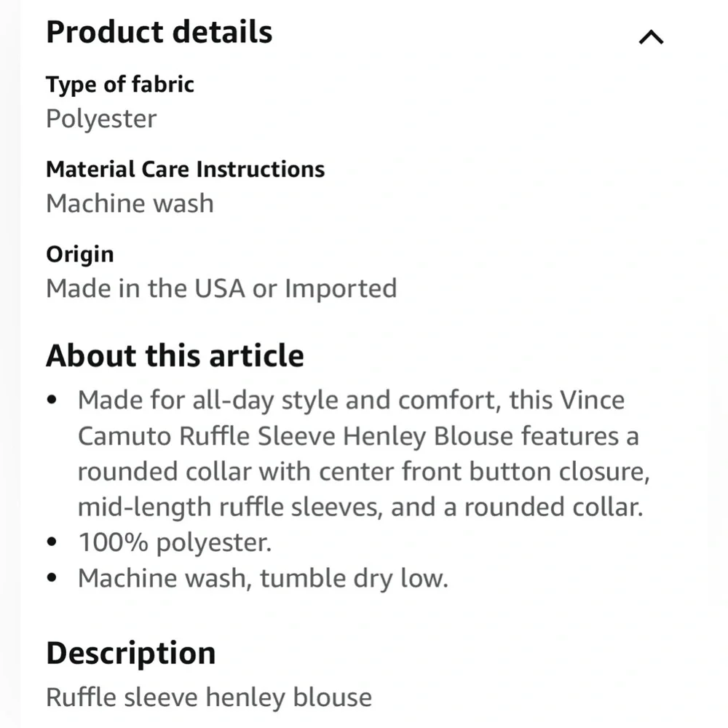Click the bullet point before 'Made for all-day style'

[52, 400]
